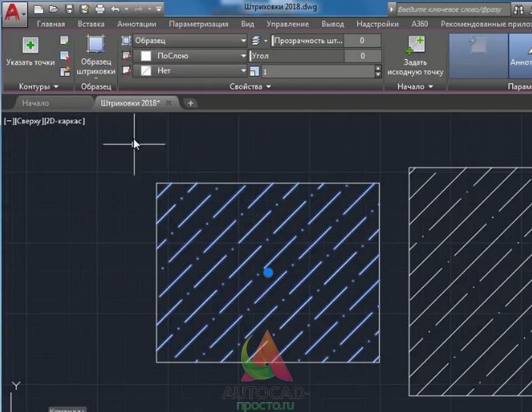Click the Образец штриховки pattern icon
Viewport: 532px width, 412px height.
(x=96, y=44)
